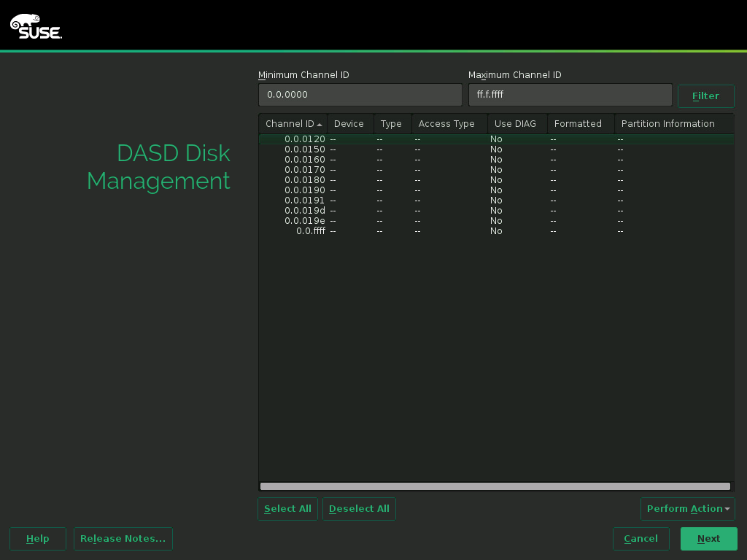Cancel the DASD disk setup

pyautogui.click(x=640, y=539)
